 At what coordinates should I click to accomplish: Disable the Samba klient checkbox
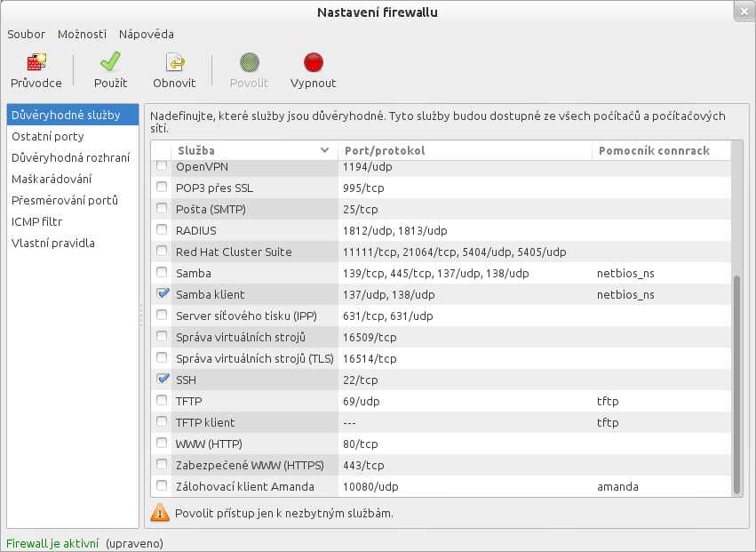point(163,293)
